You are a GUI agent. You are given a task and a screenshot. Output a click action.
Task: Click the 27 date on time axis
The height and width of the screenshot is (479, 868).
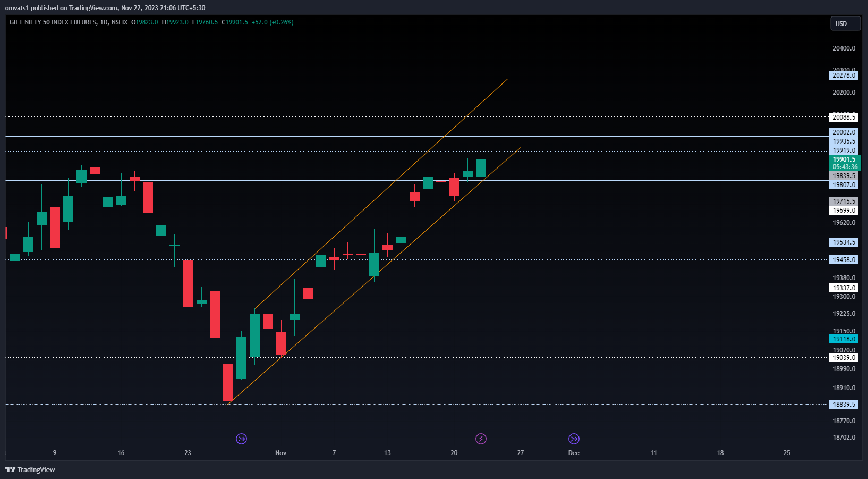pos(521,453)
